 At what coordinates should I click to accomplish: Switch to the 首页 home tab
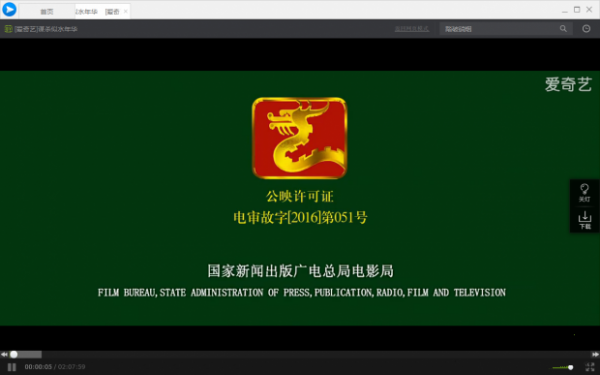tap(47, 12)
